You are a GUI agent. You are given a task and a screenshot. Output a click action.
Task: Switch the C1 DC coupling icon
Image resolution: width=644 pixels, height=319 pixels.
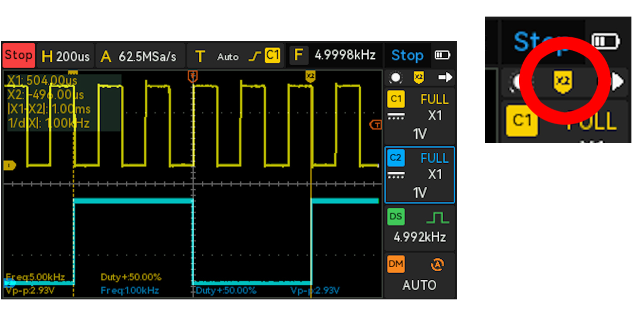click(396, 117)
